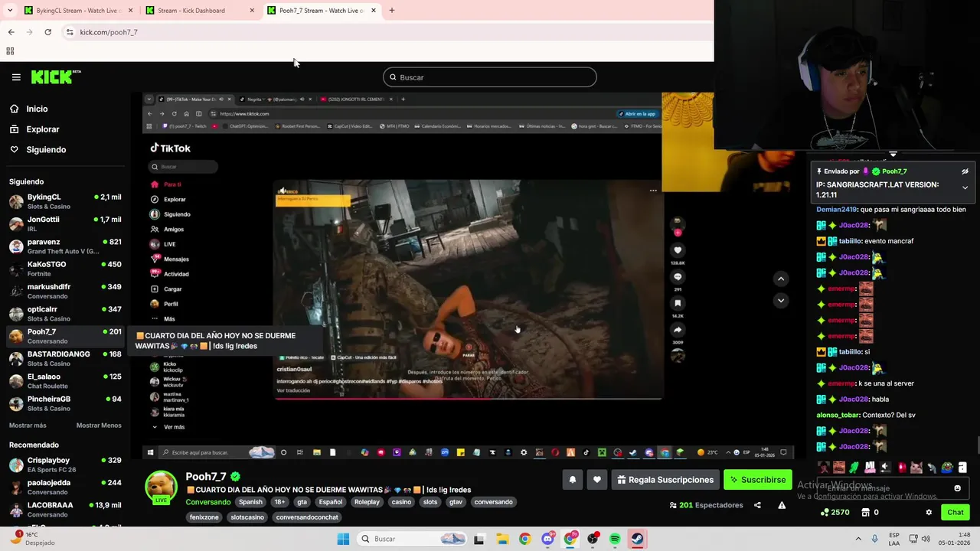
Task: Collapse pinned message with chevron
Action: pyautogui.click(x=965, y=187)
